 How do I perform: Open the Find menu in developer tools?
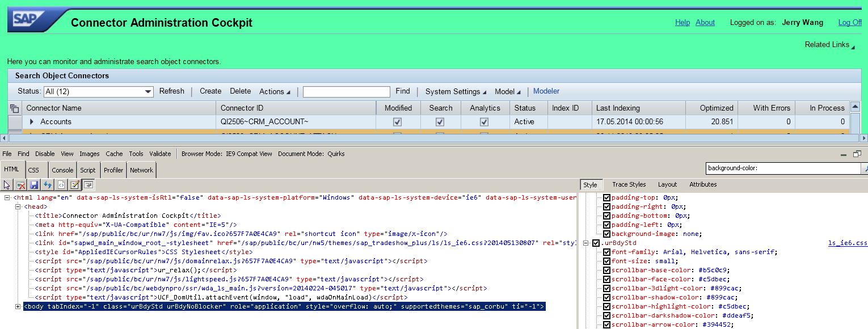point(23,154)
